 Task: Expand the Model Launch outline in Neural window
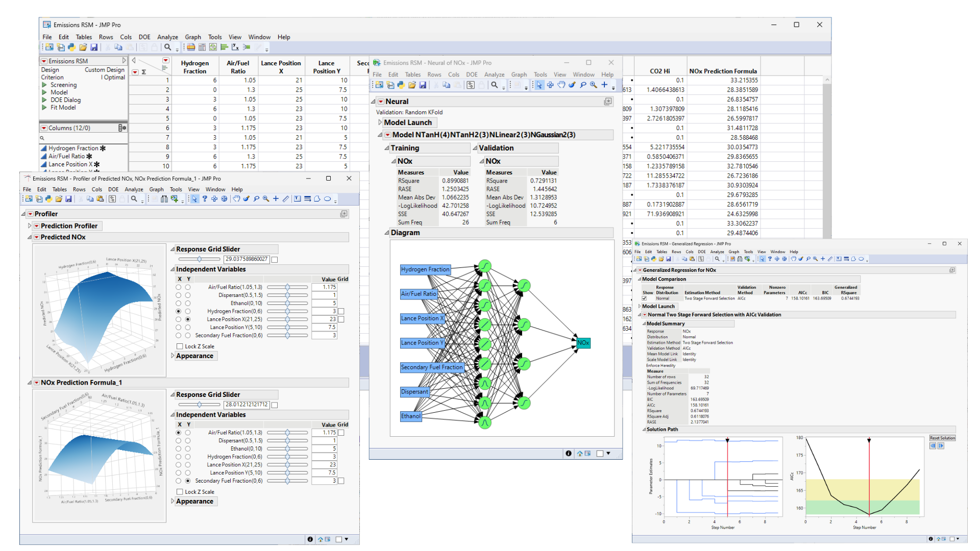click(x=380, y=122)
